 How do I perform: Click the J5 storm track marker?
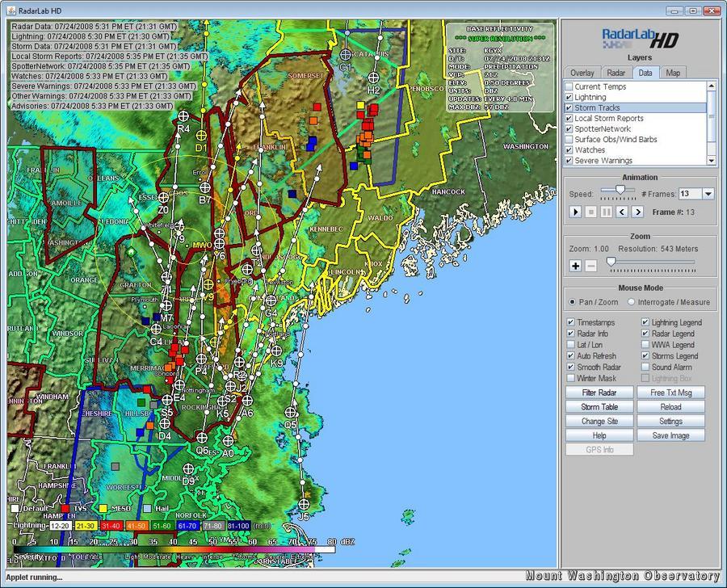click(x=304, y=505)
